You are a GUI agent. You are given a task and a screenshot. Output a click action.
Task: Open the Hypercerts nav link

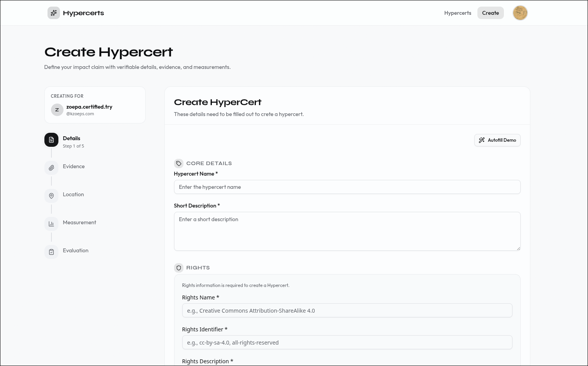(x=458, y=13)
